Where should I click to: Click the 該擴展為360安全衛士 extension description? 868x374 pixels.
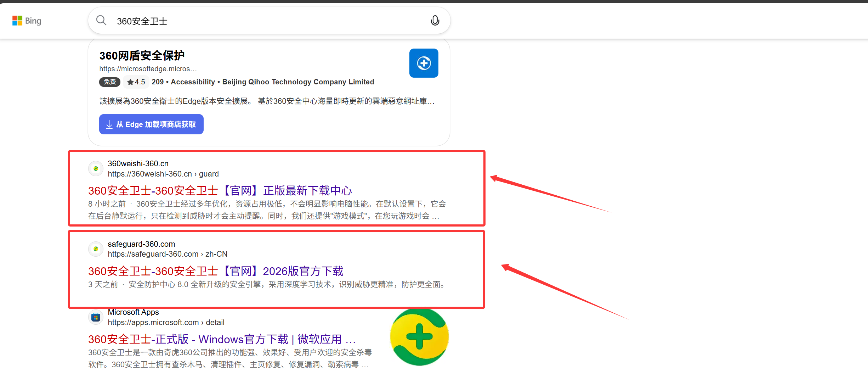pos(267,101)
